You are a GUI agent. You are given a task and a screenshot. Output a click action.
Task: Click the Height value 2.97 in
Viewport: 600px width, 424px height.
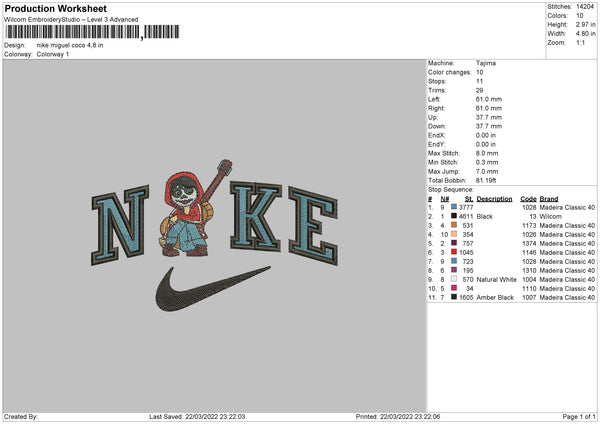point(586,24)
